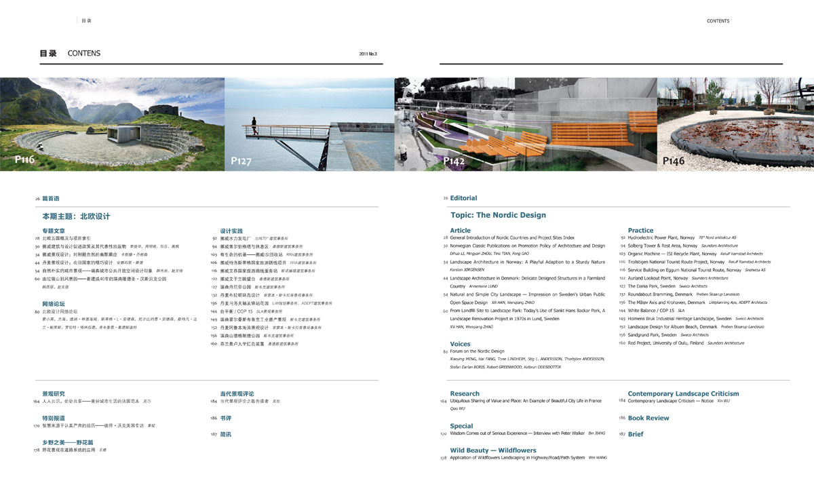
Task: Click 'The Måløv Axis and Krohaven' entry
Action: pyautogui.click(x=666, y=303)
